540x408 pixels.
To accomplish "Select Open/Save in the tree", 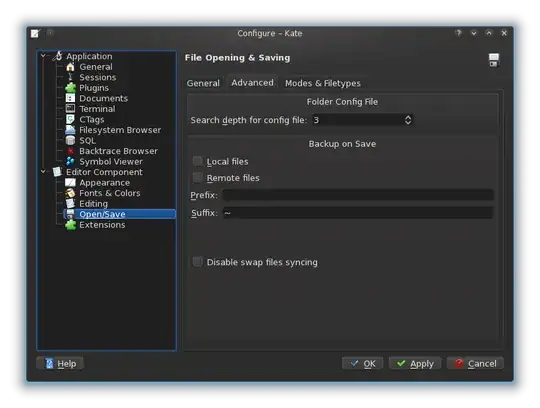I will coord(102,214).
